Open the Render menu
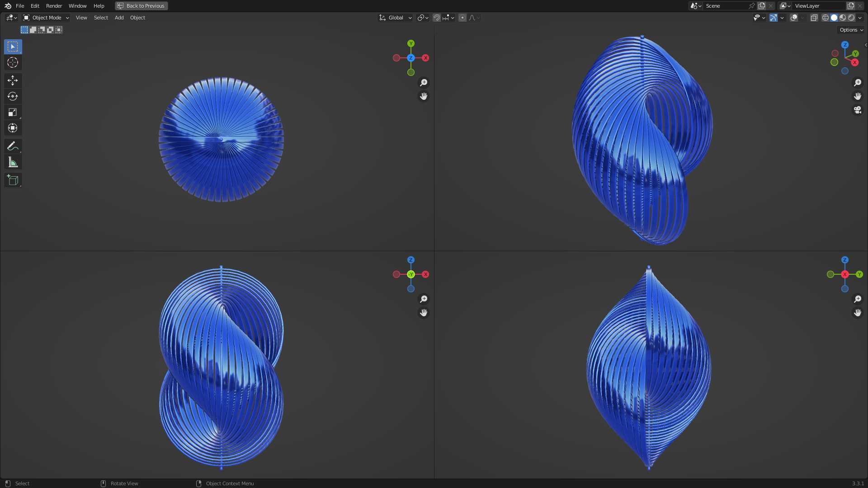868x488 pixels. click(54, 6)
